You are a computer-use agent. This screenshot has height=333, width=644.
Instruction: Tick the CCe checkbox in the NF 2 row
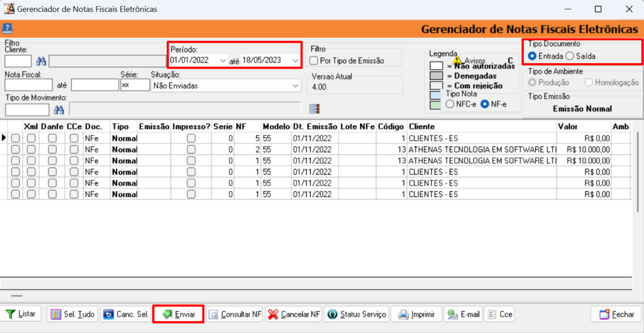click(x=74, y=150)
